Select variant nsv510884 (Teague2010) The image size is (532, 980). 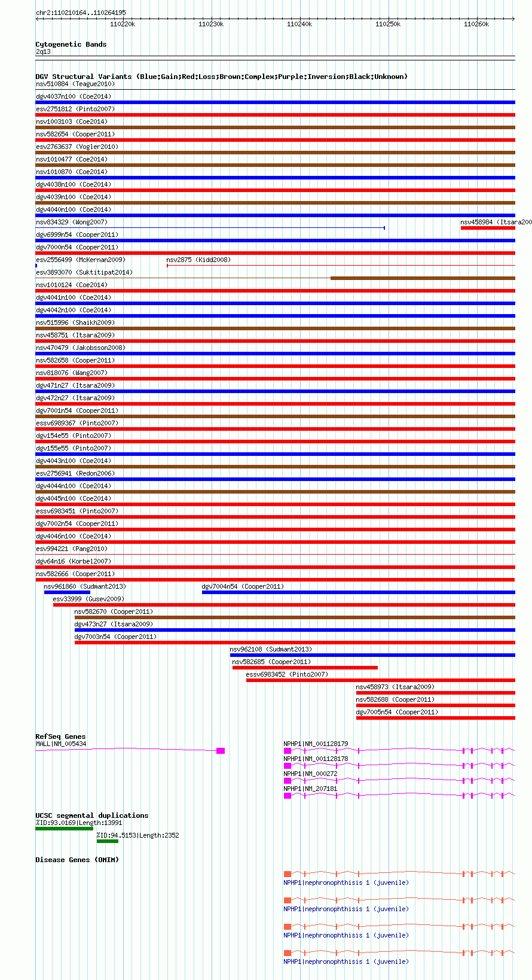tap(75, 84)
